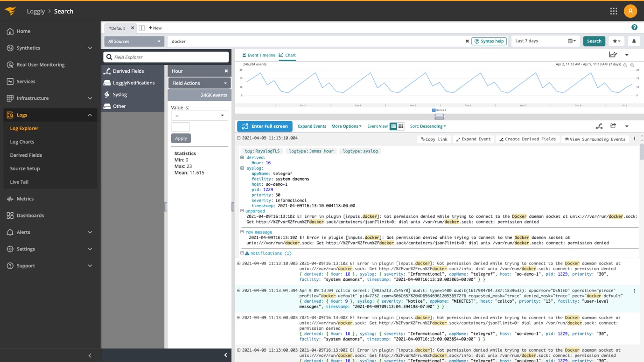Click the Value is comparison operator field

pos(199,115)
